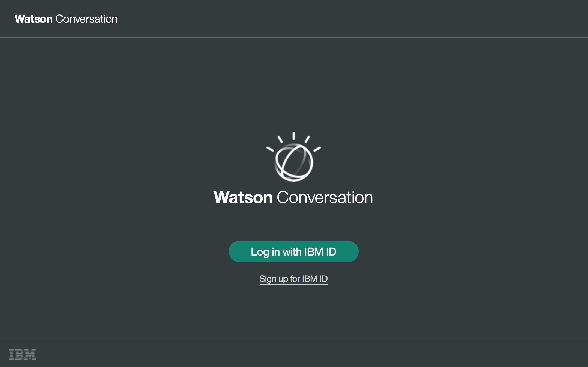
Task: Click the words IBM ID in the underlined link
Action: point(315,279)
